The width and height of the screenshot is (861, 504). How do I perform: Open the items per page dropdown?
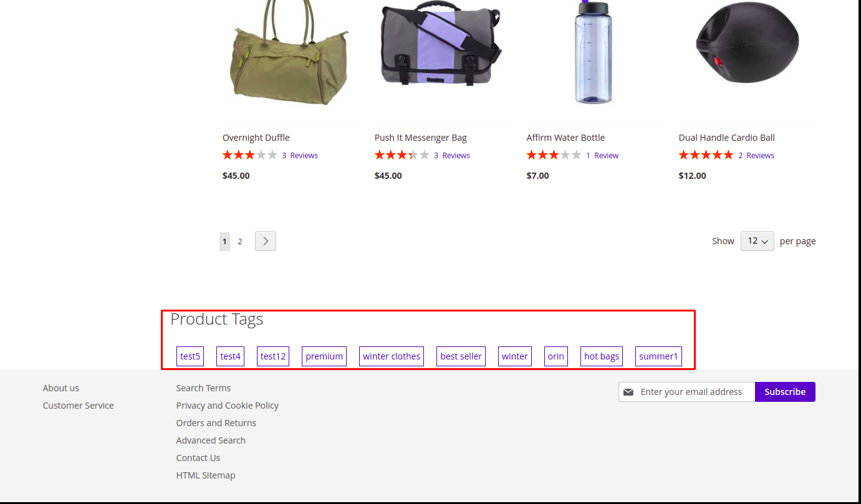[x=757, y=241]
